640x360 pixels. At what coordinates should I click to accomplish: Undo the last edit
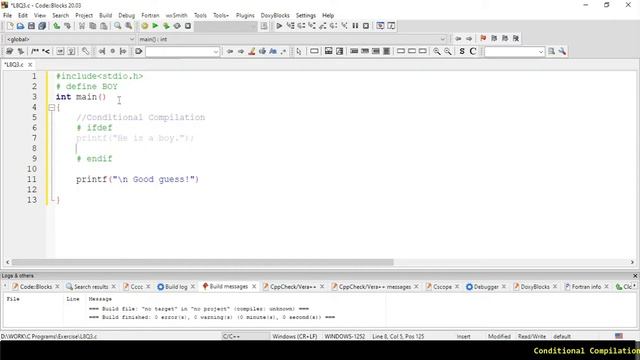coord(57,26)
